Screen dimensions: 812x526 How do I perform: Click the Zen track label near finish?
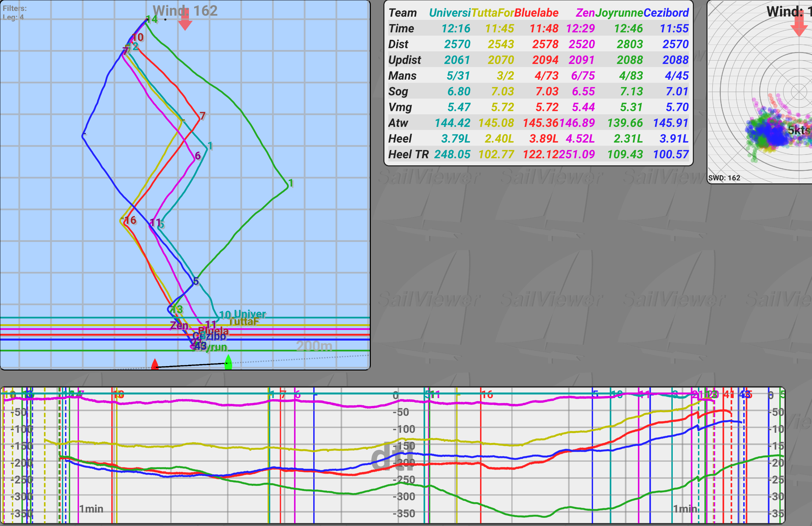coord(179,326)
